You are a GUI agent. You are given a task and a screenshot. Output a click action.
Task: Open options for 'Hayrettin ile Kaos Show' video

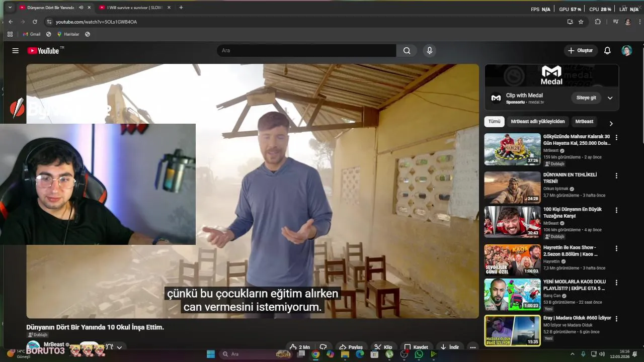click(616, 248)
